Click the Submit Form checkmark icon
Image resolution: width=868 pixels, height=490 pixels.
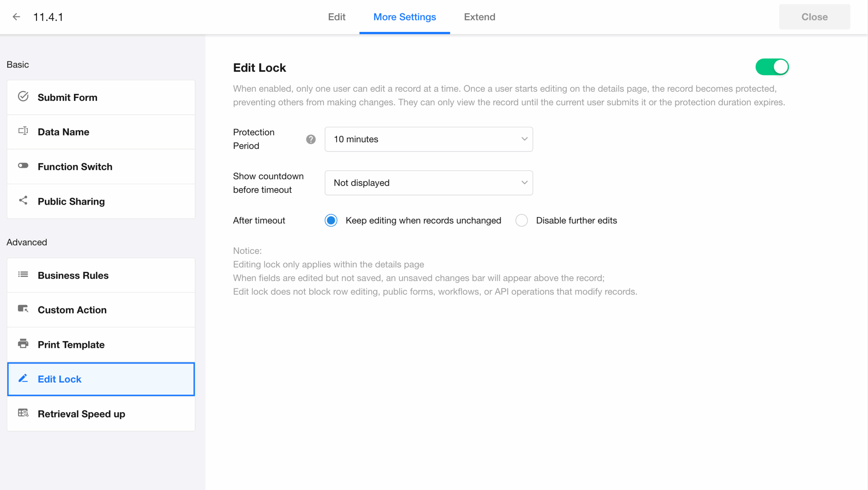[23, 97]
